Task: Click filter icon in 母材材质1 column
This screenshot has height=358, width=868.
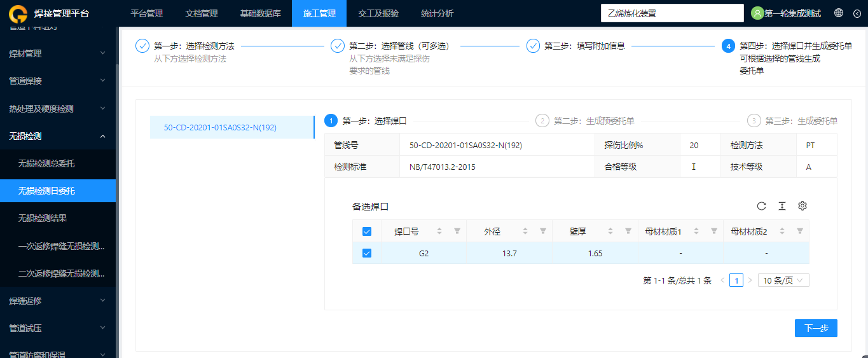Action: point(714,231)
